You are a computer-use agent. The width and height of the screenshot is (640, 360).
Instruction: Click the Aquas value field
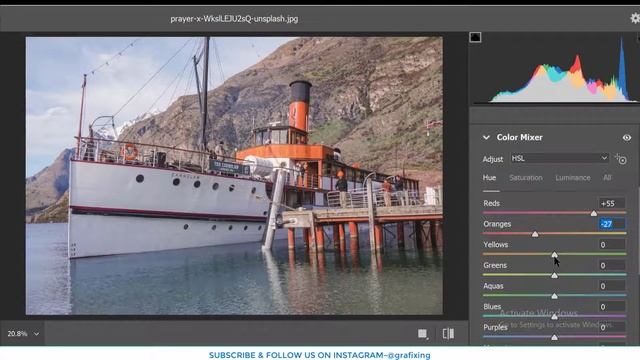(x=611, y=286)
